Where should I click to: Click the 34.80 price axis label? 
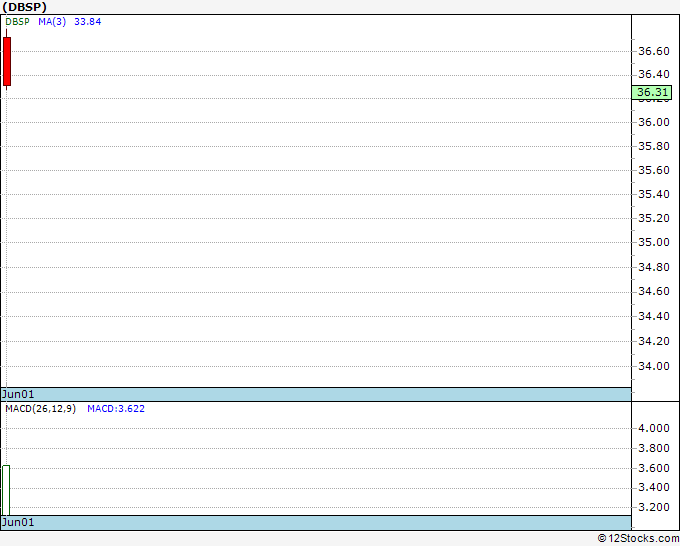click(654, 267)
